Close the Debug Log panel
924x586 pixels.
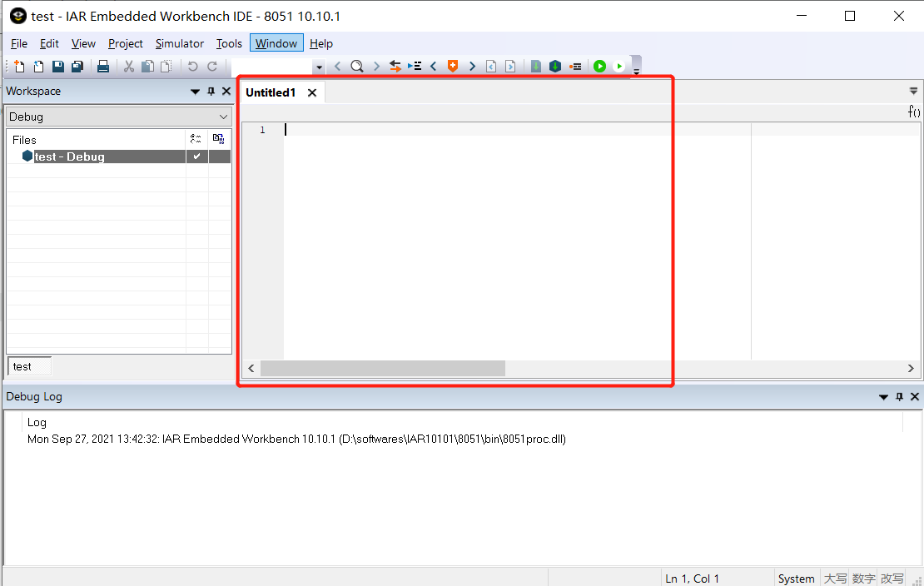pos(915,397)
